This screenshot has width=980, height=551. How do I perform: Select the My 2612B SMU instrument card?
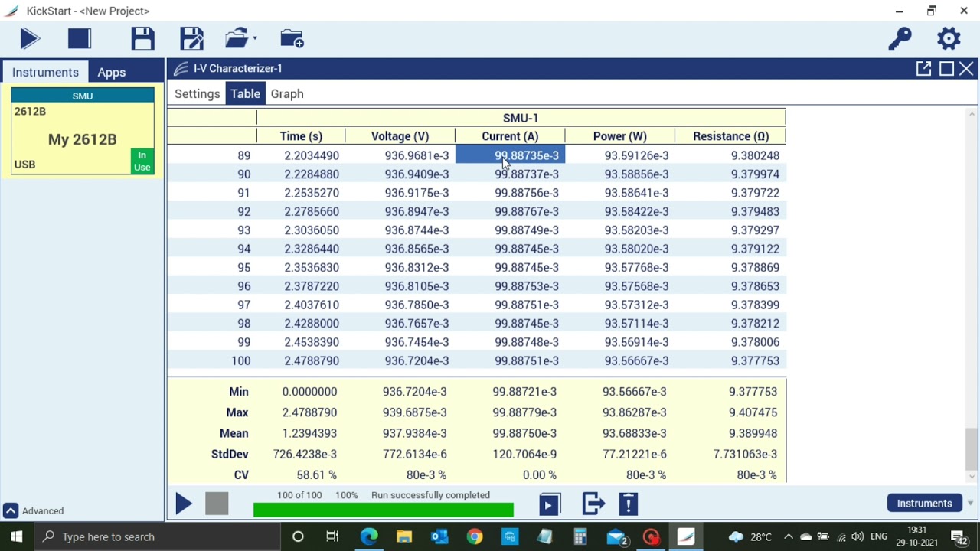tap(83, 132)
